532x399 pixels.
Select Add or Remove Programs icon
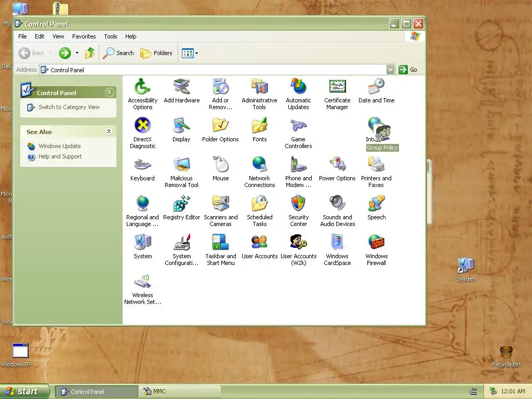(x=220, y=87)
